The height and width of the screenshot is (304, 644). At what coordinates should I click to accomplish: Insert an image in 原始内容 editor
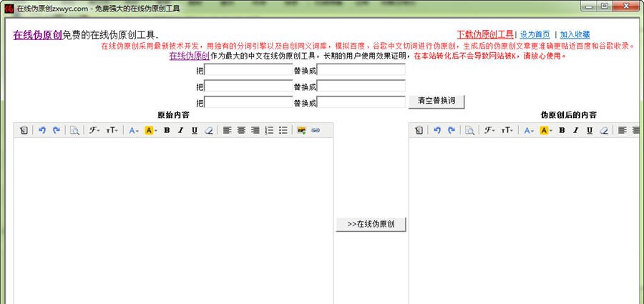click(301, 130)
